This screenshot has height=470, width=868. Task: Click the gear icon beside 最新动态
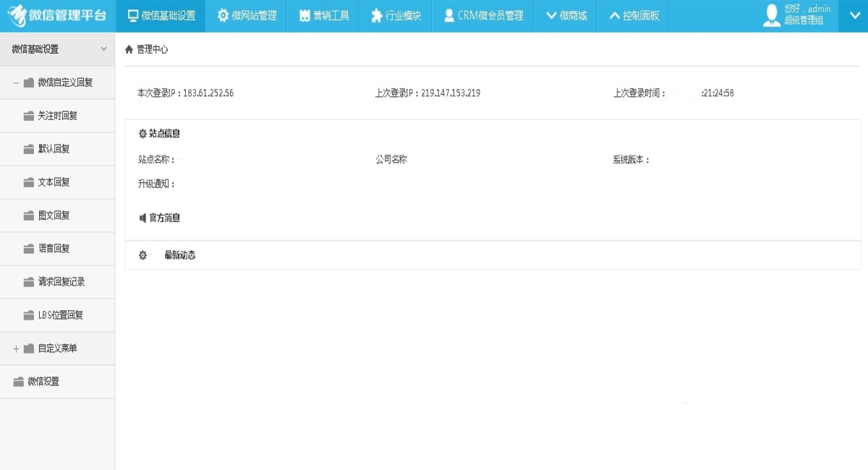[142, 255]
